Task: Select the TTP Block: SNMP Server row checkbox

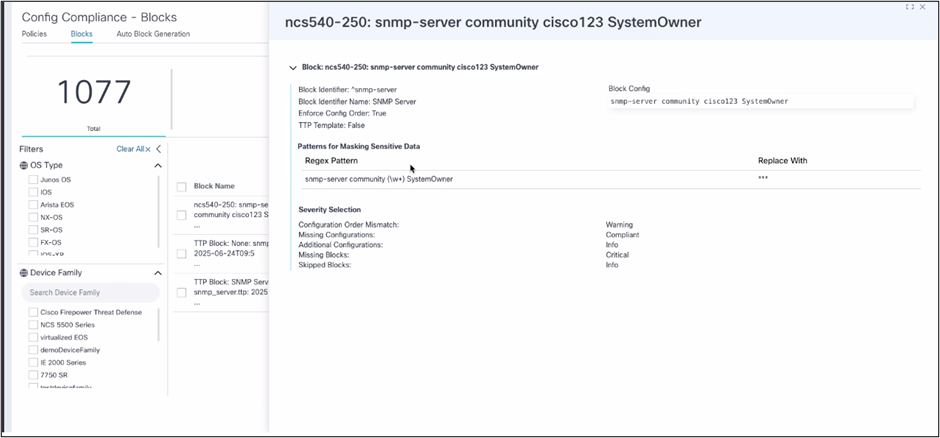Action: pyautogui.click(x=181, y=292)
